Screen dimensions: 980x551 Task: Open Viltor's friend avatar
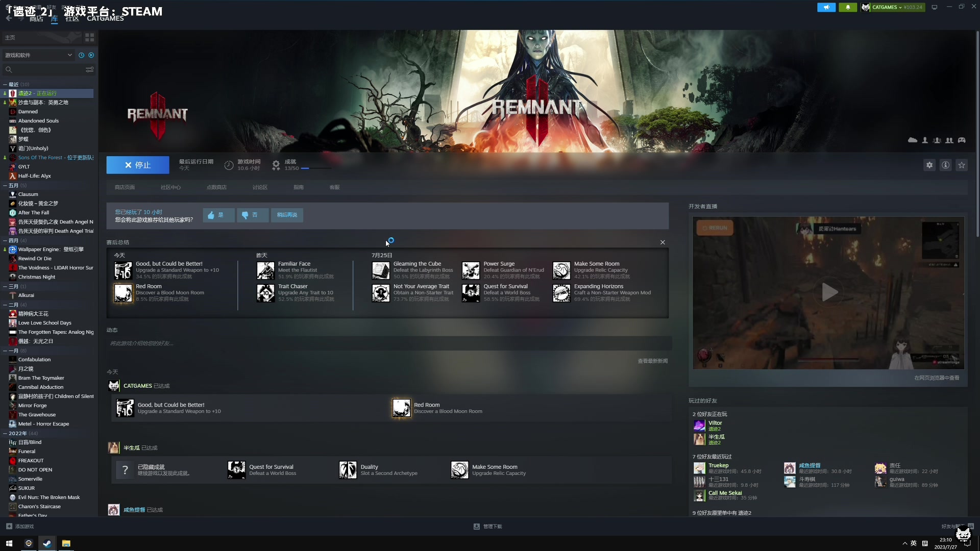699,425
